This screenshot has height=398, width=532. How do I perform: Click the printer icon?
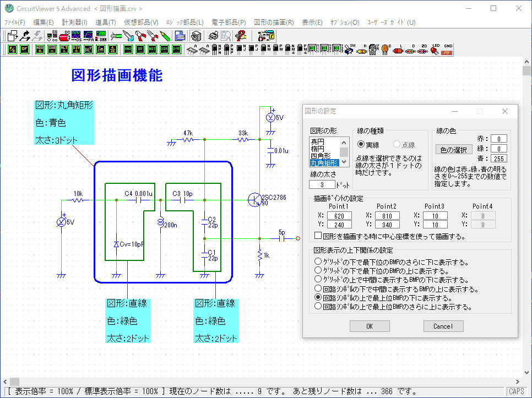[x=213, y=36]
